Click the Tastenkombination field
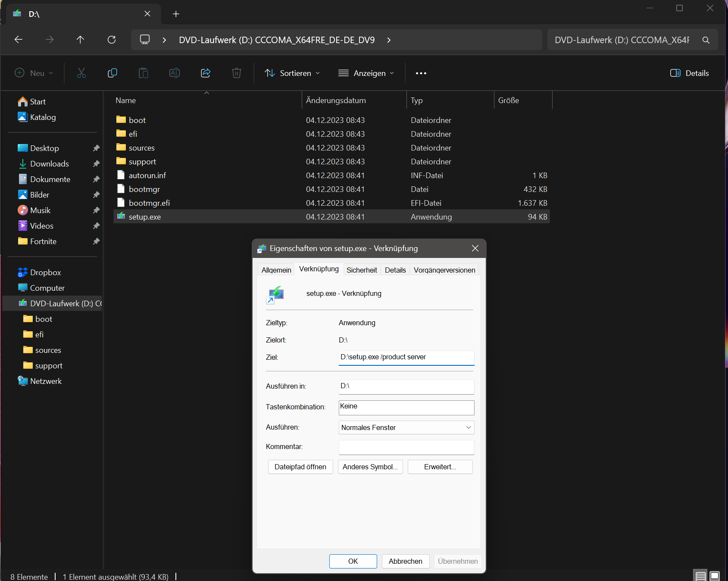 pos(406,407)
